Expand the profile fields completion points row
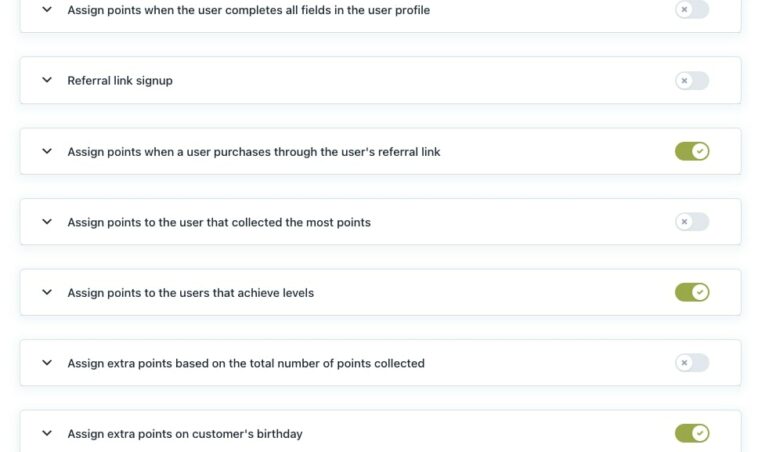Image resolution: width=769 pixels, height=452 pixels. pos(47,10)
